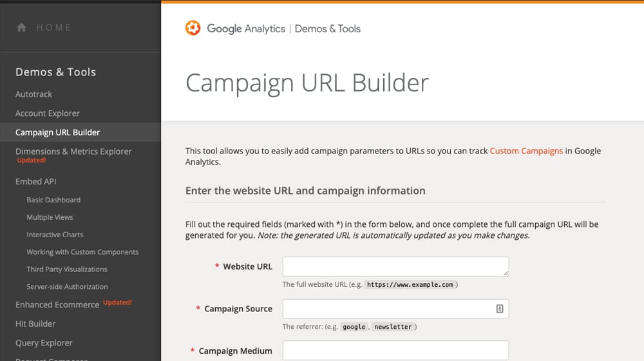Open the Basic Dashboard demo

click(x=53, y=200)
